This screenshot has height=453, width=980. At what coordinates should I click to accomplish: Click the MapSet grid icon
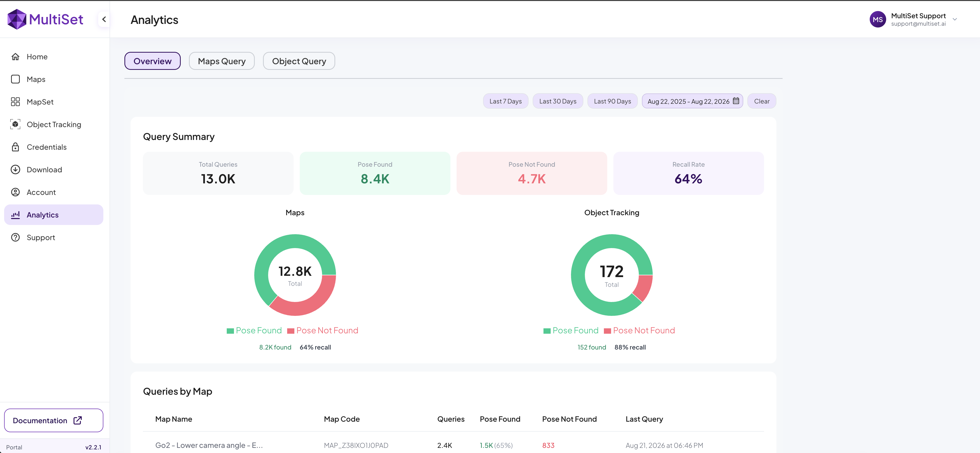[15, 102]
